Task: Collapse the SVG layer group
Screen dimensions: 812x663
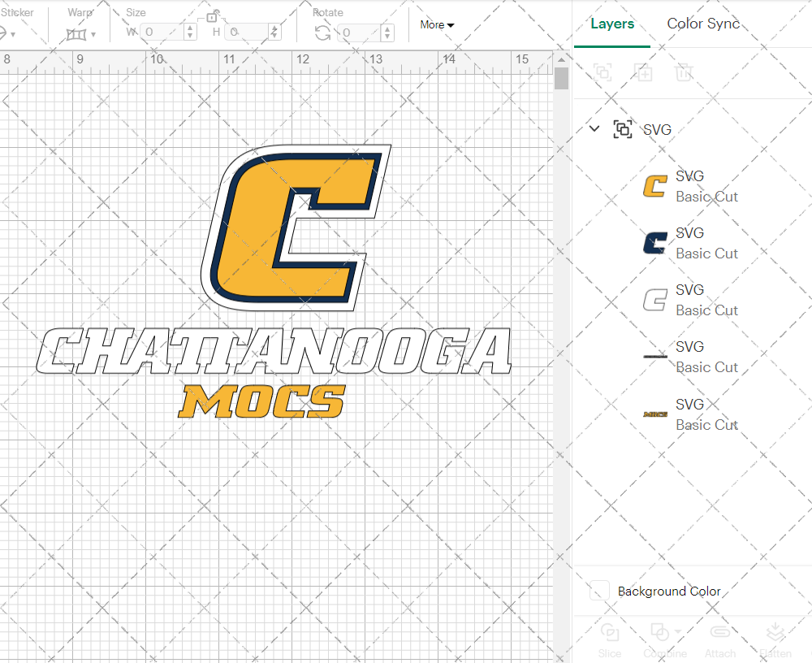Action: [x=594, y=128]
